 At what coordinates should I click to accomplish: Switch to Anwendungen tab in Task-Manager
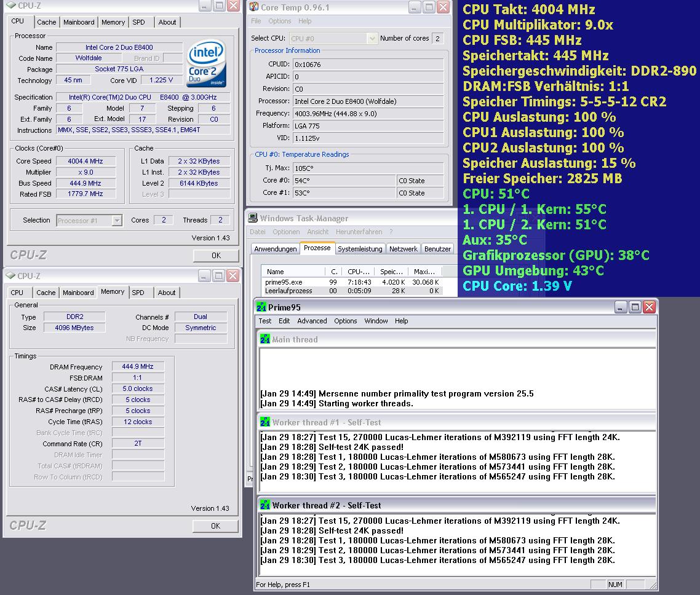coord(275,249)
